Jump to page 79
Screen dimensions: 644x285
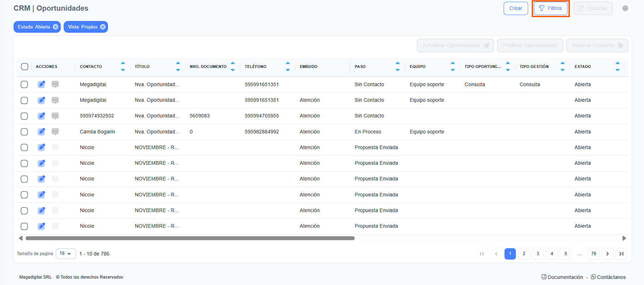pyautogui.click(x=594, y=254)
